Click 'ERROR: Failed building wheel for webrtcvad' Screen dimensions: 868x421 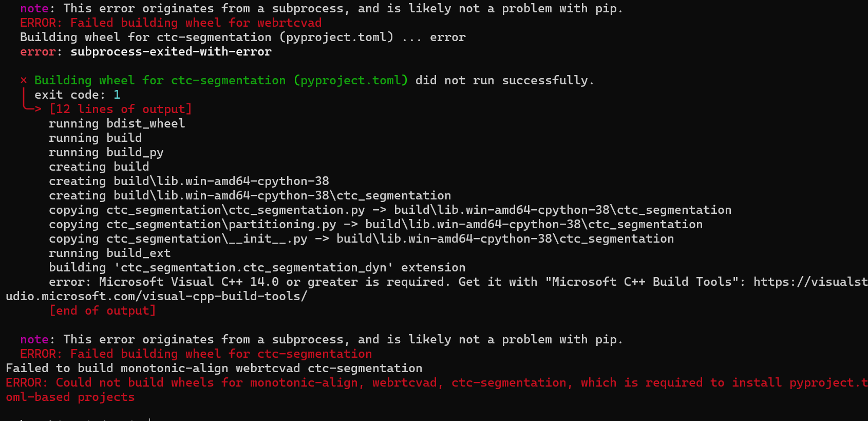click(x=171, y=23)
